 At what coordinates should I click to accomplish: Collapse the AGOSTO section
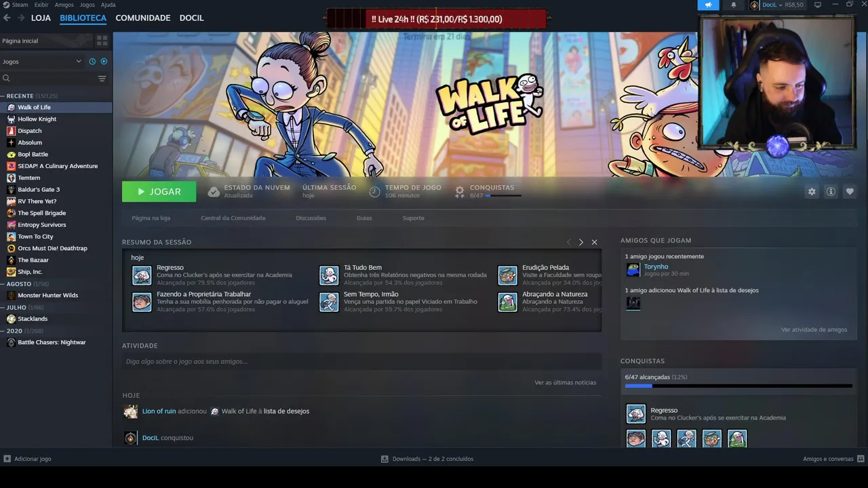point(3,284)
